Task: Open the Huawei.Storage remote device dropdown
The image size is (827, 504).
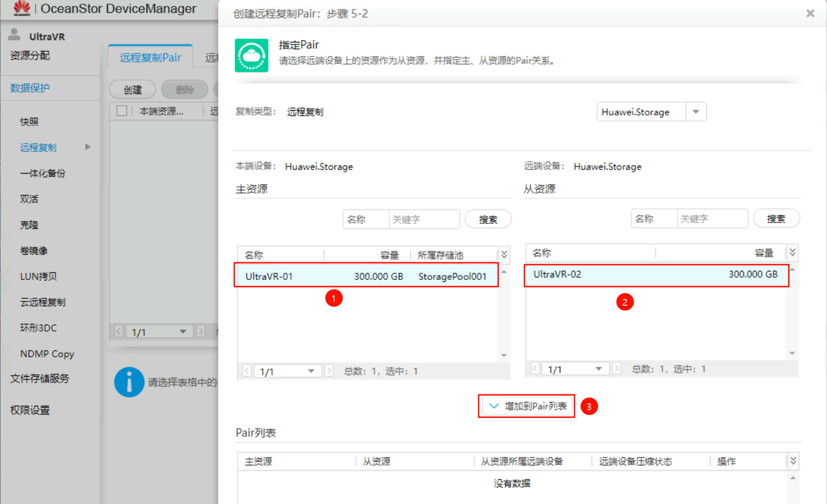Action: pos(695,112)
